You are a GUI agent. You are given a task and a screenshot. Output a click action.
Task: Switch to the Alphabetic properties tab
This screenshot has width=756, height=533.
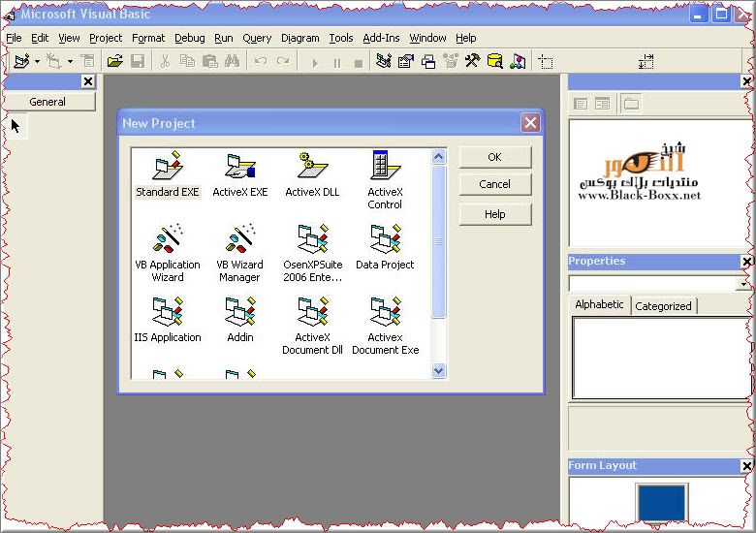pos(599,304)
